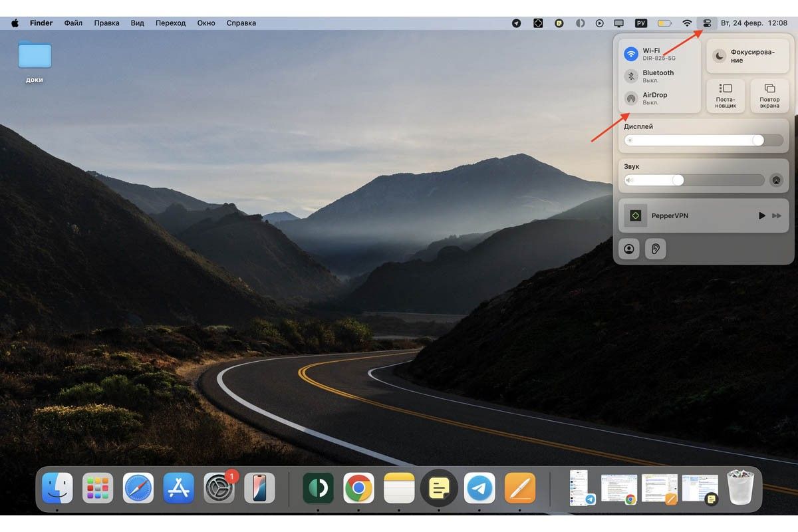798x532 pixels.
Task: Turn on Bluetooth in Control Center
Action: 631,76
